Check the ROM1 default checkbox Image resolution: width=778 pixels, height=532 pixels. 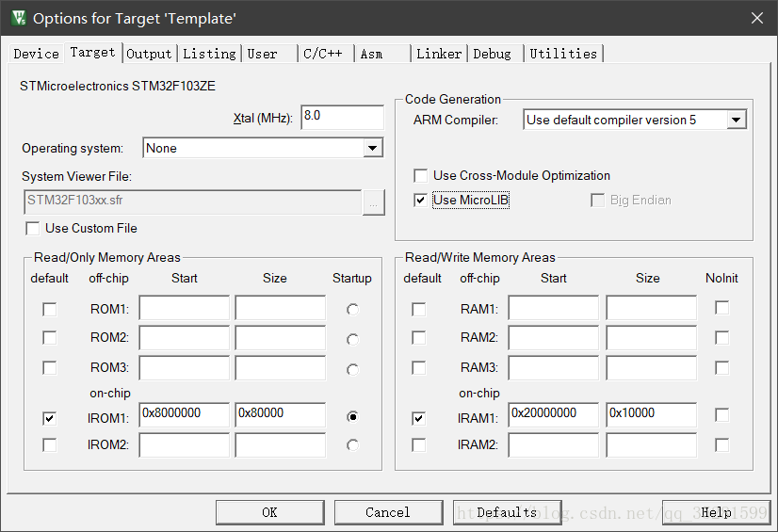(50, 310)
